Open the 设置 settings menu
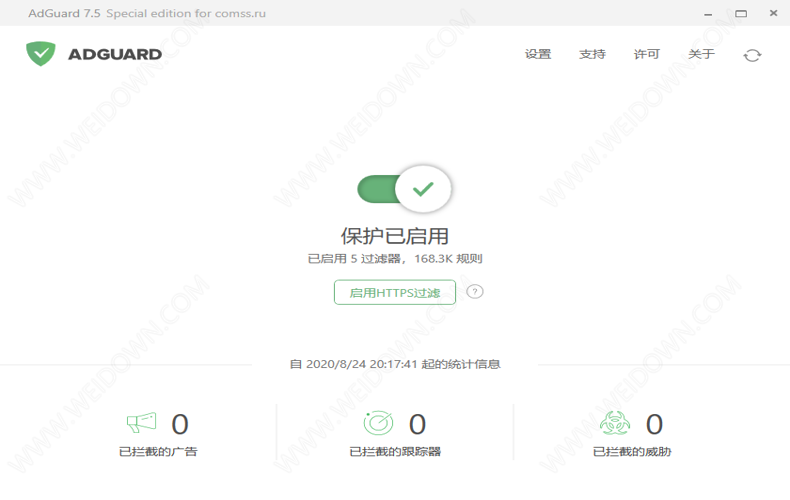The width and height of the screenshot is (790, 500). point(538,54)
